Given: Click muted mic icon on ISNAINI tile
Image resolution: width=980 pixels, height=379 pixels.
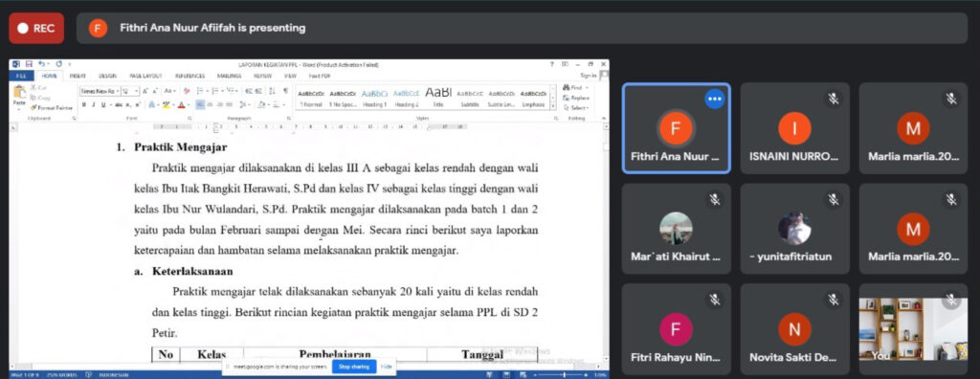Looking at the screenshot, I should tap(834, 99).
